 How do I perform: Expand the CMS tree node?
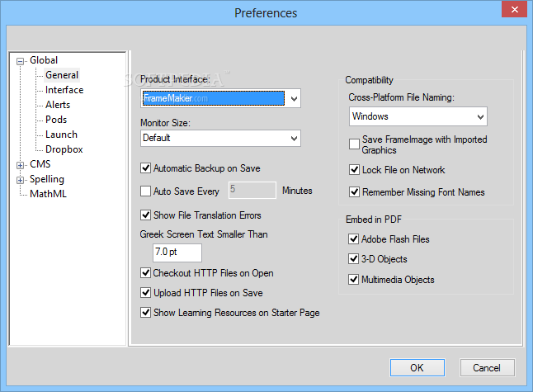[x=21, y=165]
